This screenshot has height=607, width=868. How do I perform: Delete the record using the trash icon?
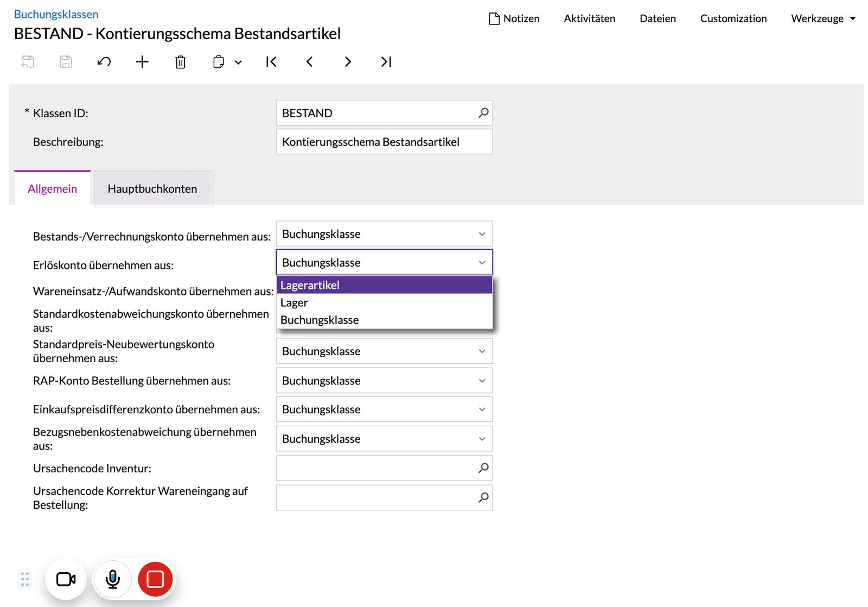pos(181,62)
